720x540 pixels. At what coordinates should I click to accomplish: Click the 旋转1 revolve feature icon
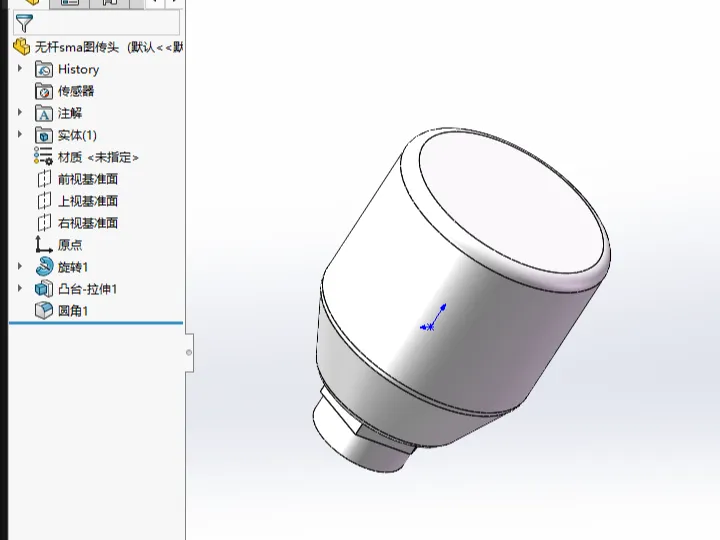click(x=44, y=266)
